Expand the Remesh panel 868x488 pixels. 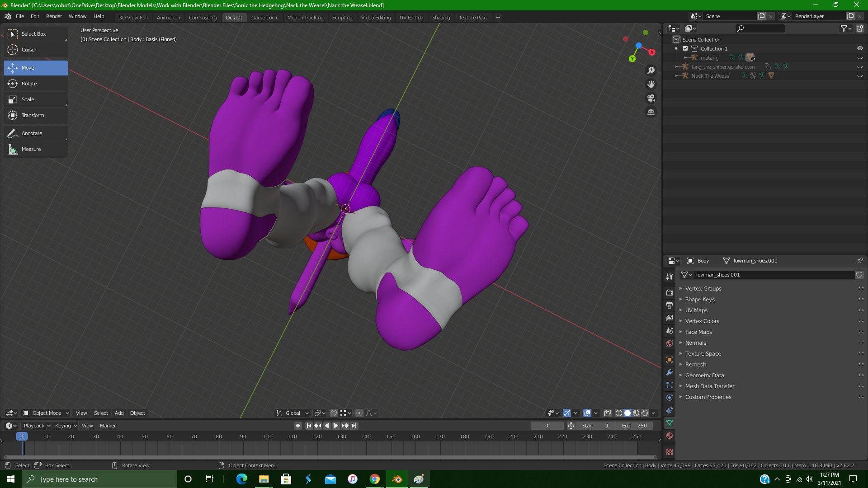(x=695, y=365)
